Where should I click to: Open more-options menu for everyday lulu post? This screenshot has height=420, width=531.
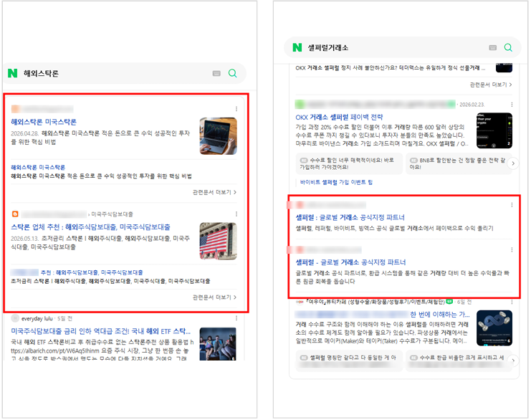tap(236, 318)
